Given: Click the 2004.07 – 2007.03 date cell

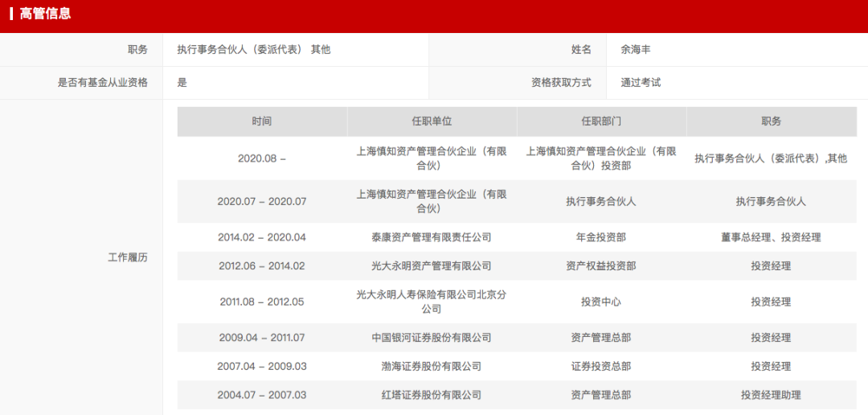Looking at the screenshot, I should pyautogui.click(x=262, y=395).
